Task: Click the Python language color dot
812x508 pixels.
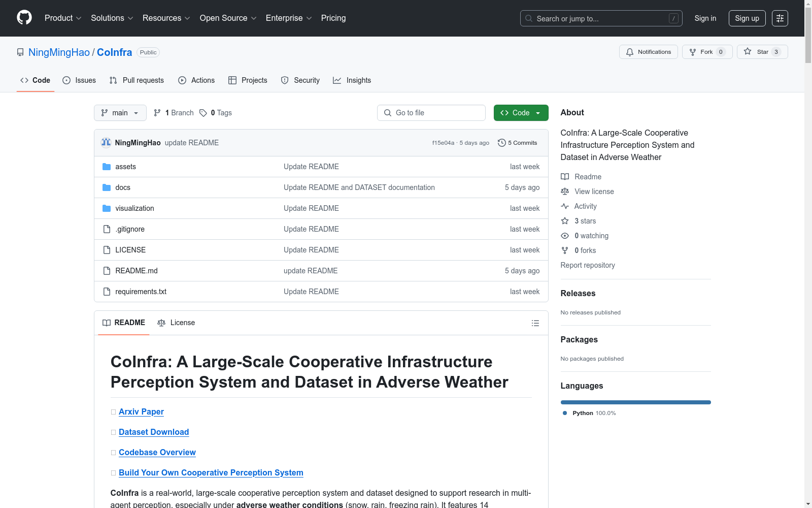Action: (565, 413)
